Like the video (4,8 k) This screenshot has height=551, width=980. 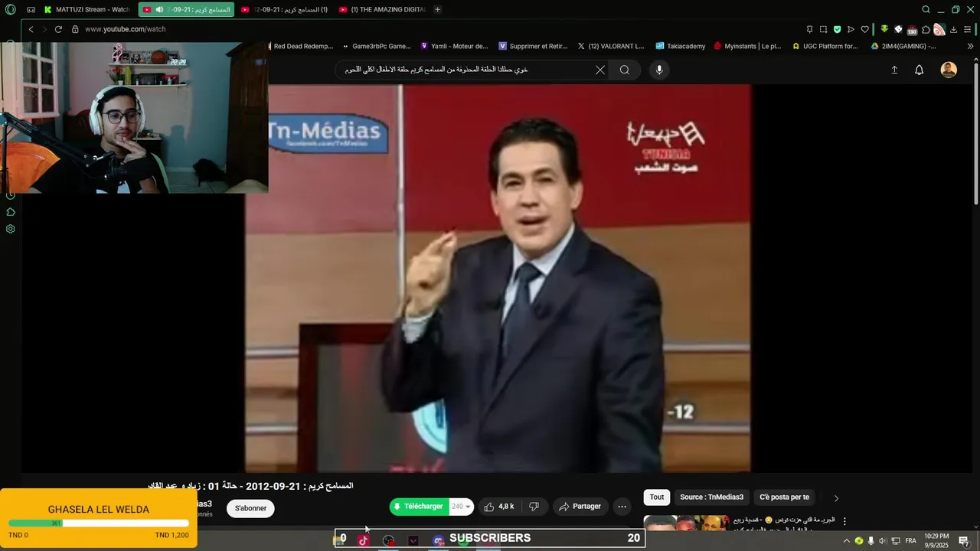500,507
